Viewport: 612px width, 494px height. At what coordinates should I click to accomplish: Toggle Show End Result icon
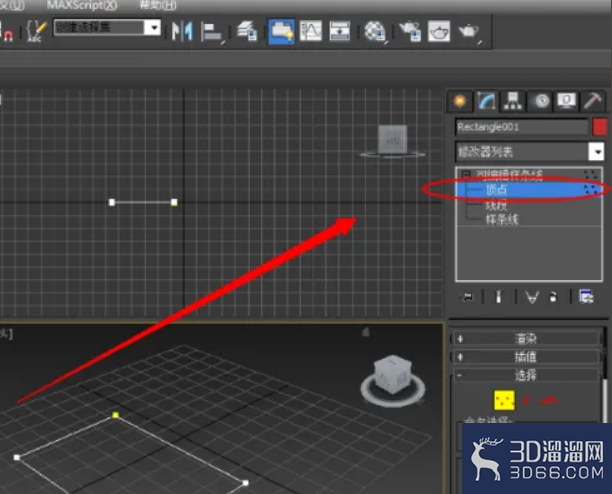coord(498,297)
